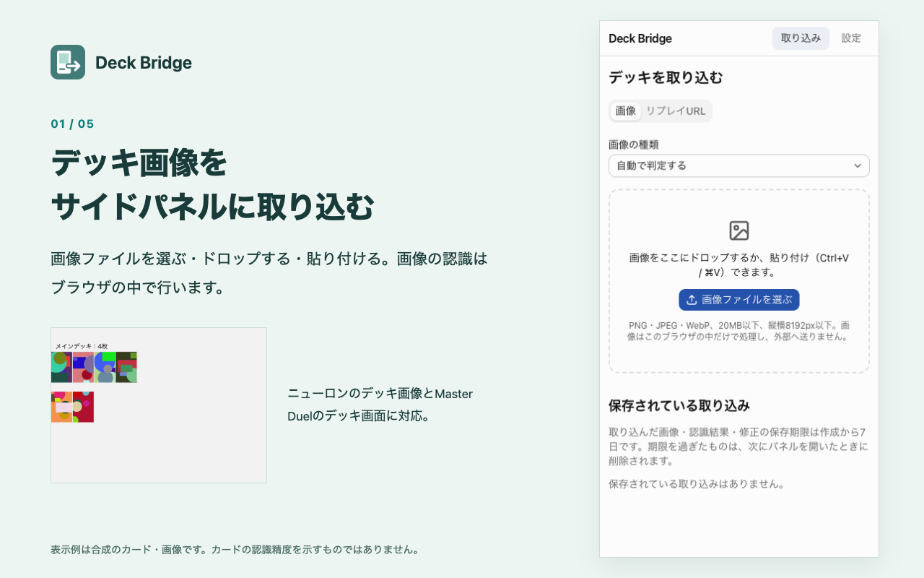Screen dimensions: 924x578
Task: Click the 'Deck Bridge' title in the side panel
Action: click(x=640, y=38)
